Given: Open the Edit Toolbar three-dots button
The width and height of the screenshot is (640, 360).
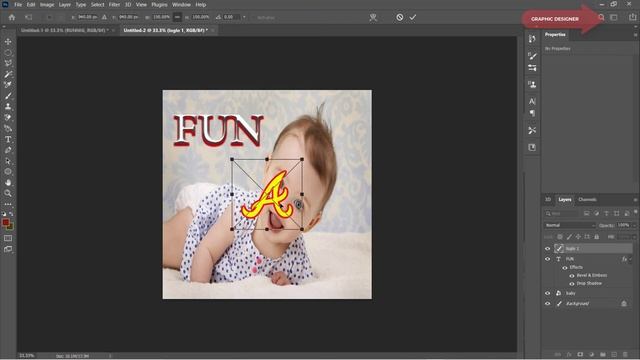Looking at the screenshot, I should click(x=8, y=204).
